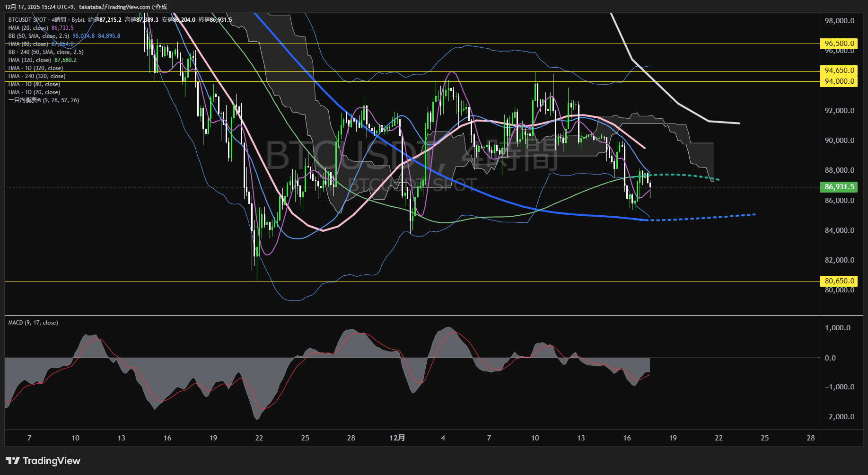Select the HMA · 1D (80, close) legend
This screenshot has height=475, width=868.
[x=34, y=84]
